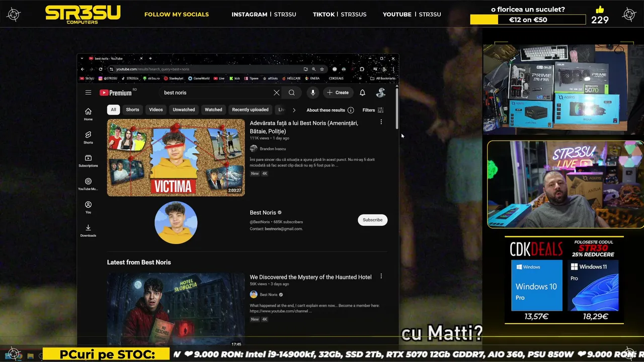Open the You page in sidebar
Screen dimensions: 644x362
88,207
